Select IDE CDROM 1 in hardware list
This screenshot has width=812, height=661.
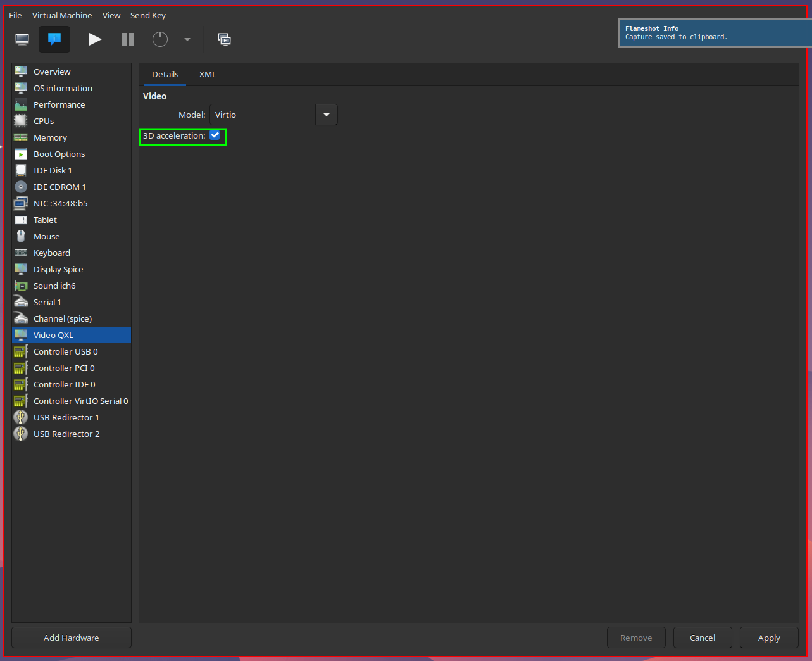(59, 187)
